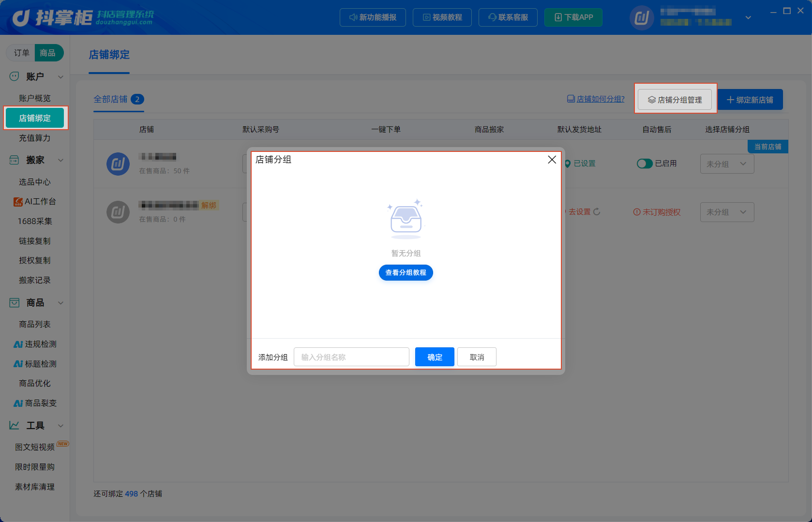Click the 联系客服 button
The image size is (812, 522).
[508, 17]
